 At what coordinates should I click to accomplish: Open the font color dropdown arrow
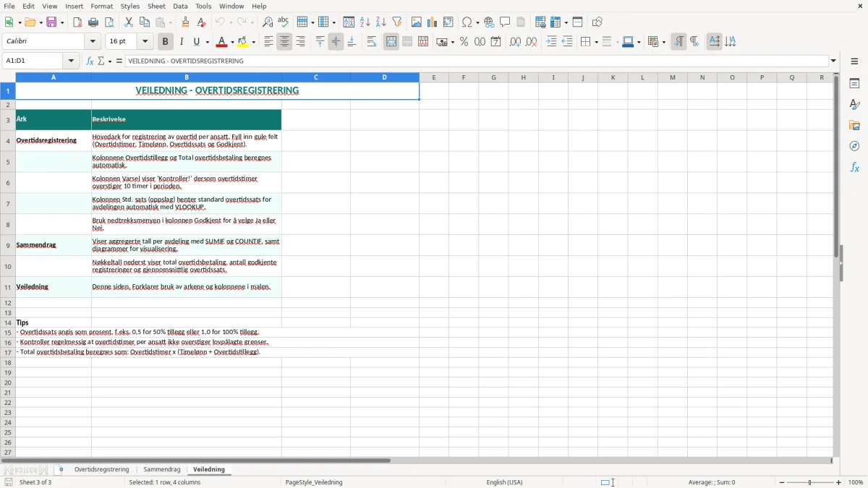click(232, 42)
